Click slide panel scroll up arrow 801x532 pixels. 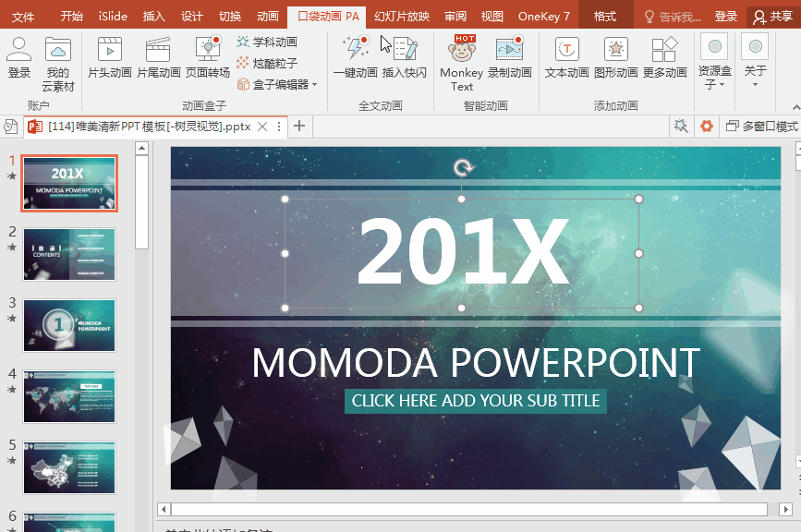[142, 149]
